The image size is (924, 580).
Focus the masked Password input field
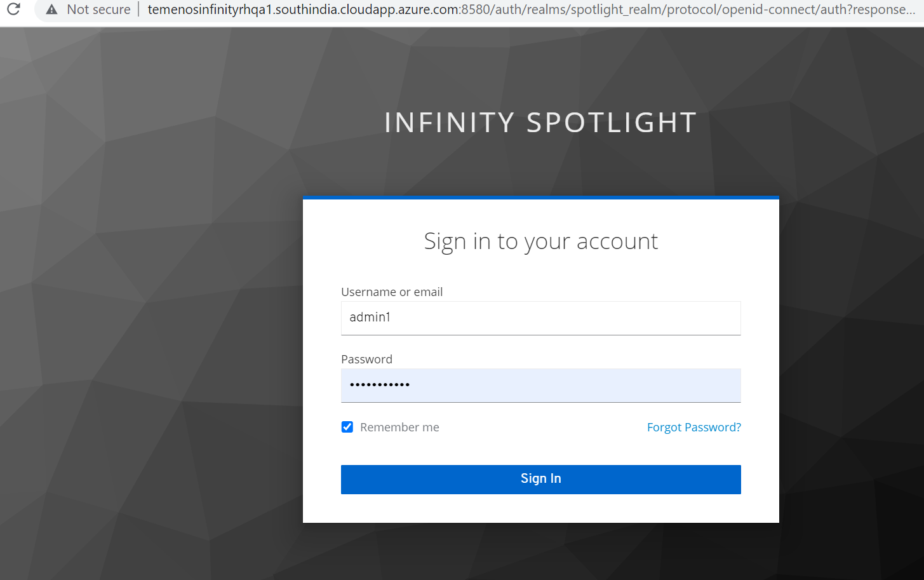540,385
